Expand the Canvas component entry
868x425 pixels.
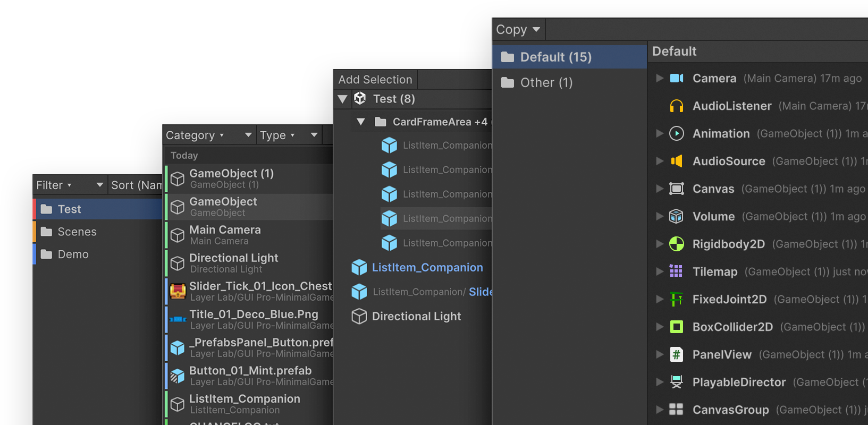pos(660,189)
